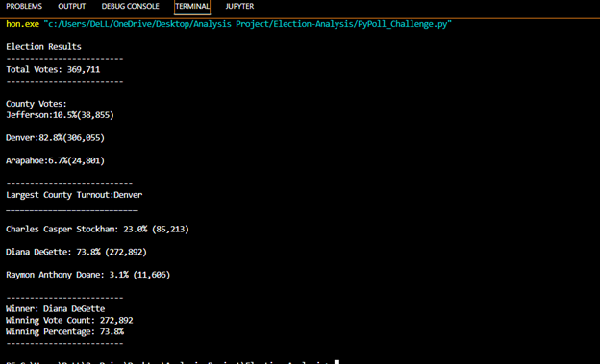Click 'Largest County Turnout:Denver' text

pyautogui.click(x=74, y=195)
